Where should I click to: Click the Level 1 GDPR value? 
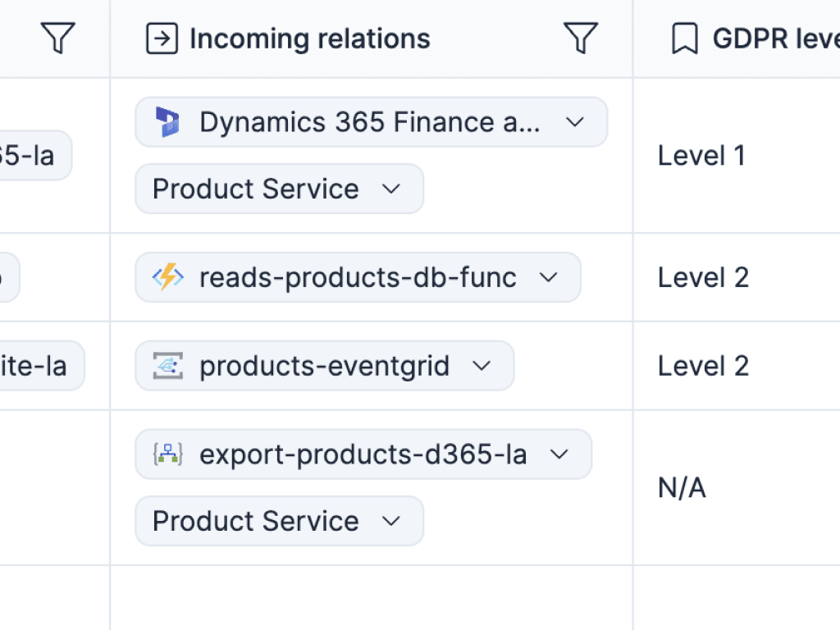coord(701,155)
